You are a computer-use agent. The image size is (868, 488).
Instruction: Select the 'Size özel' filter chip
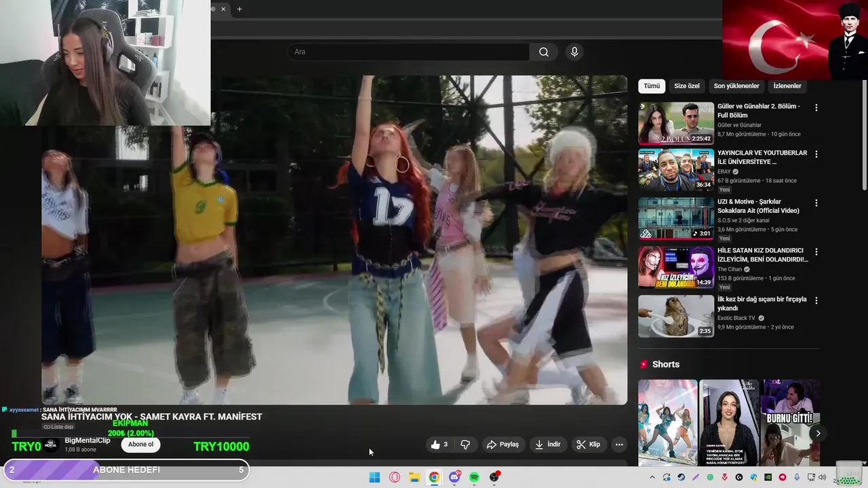687,86
